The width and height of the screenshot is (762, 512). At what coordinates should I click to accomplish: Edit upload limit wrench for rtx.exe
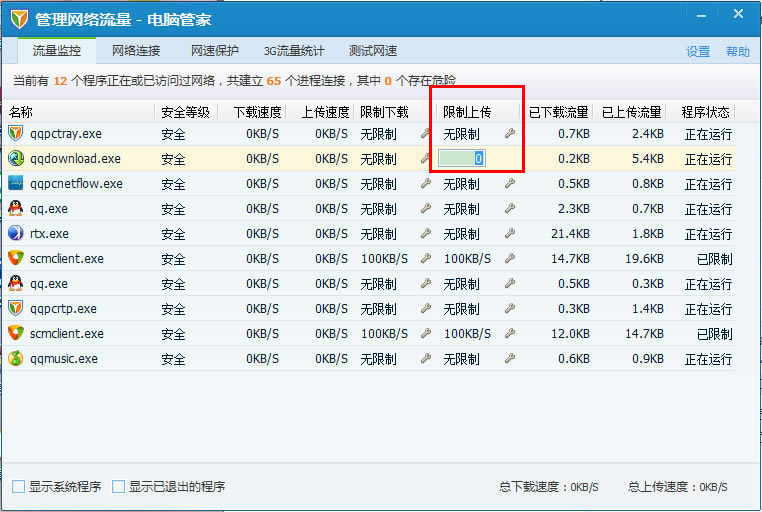[x=510, y=233]
